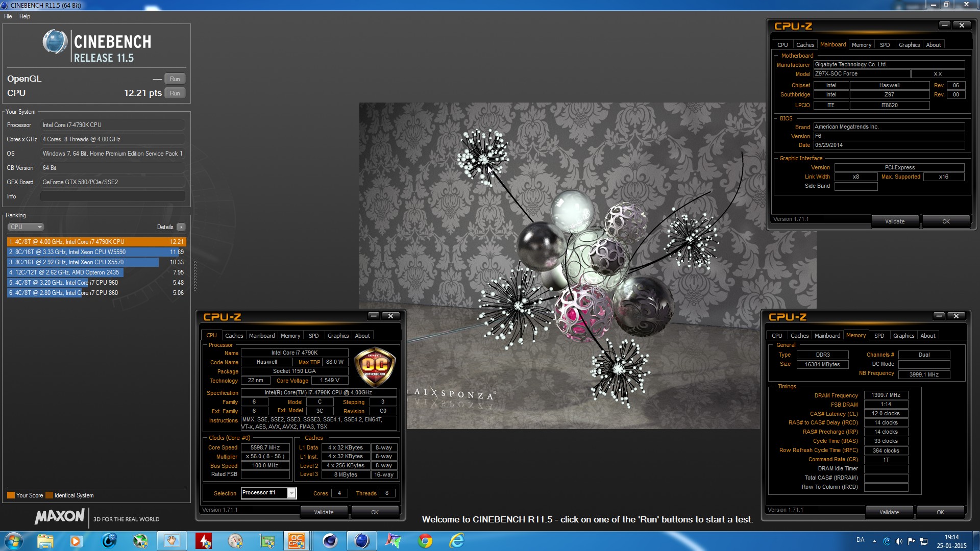
Task: Open the Cinema 4D sphere taskbar icon
Action: 330,541
